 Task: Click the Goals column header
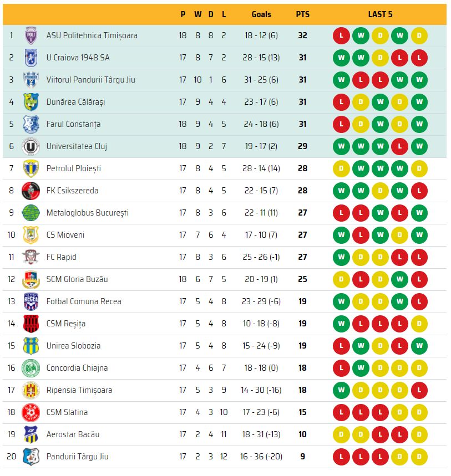click(261, 14)
